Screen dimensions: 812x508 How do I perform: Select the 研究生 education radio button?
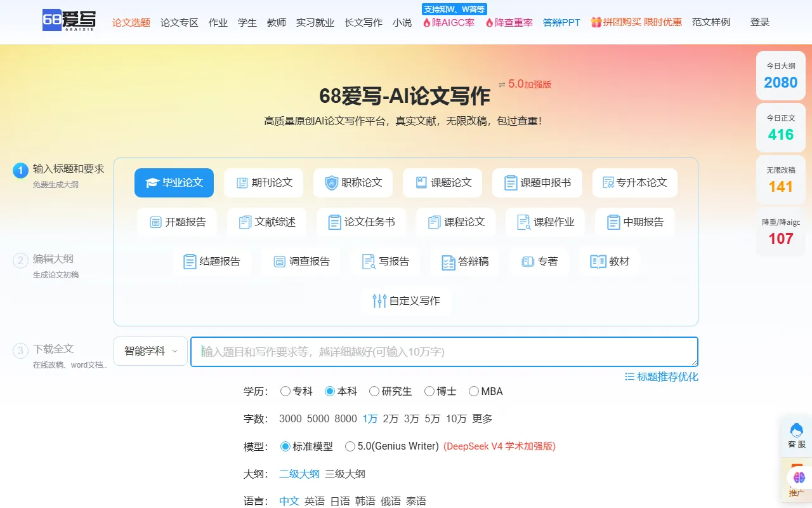pos(374,391)
